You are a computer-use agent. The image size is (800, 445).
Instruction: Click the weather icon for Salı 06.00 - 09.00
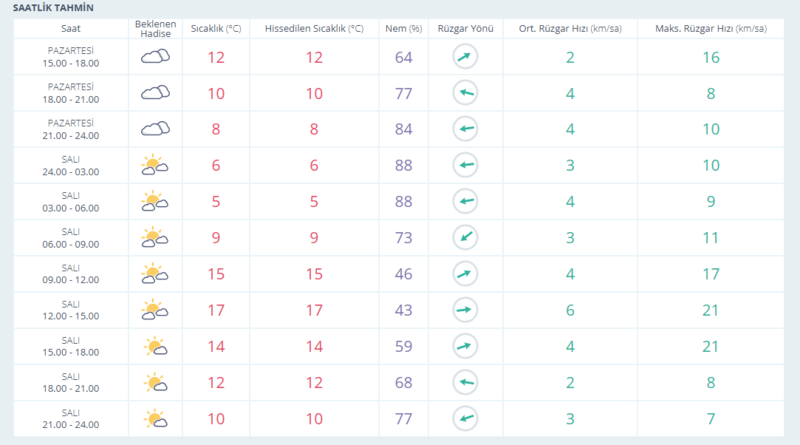point(154,237)
